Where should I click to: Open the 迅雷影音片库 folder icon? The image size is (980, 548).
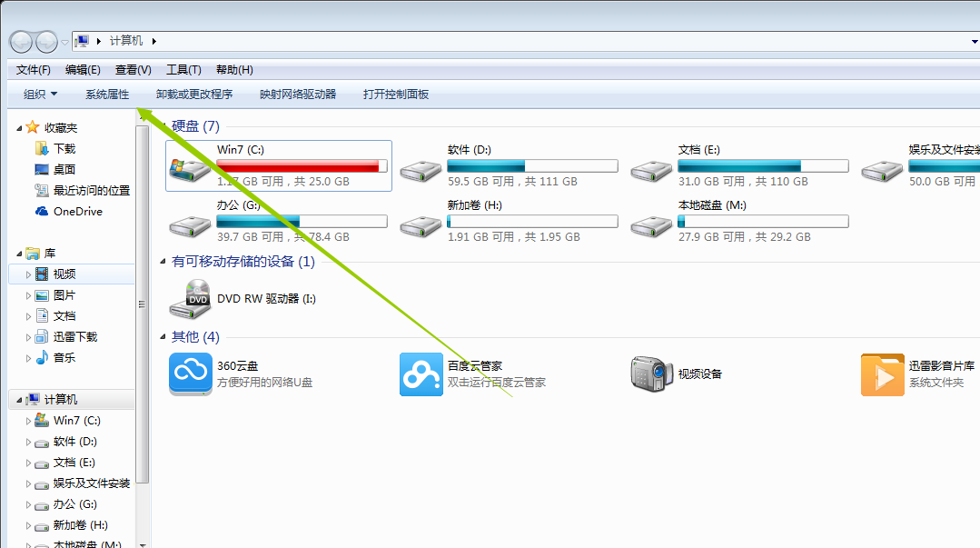(x=882, y=374)
